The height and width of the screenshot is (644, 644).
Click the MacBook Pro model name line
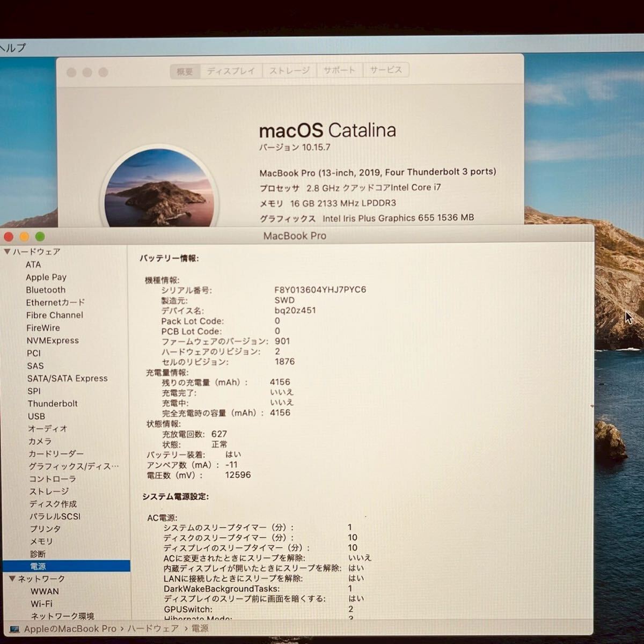pos(378,172)
